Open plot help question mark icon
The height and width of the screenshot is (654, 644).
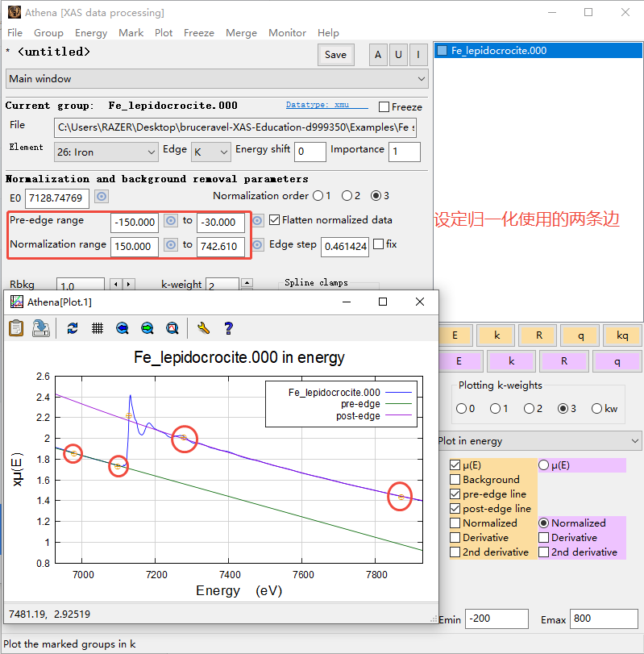click(228, 327)
